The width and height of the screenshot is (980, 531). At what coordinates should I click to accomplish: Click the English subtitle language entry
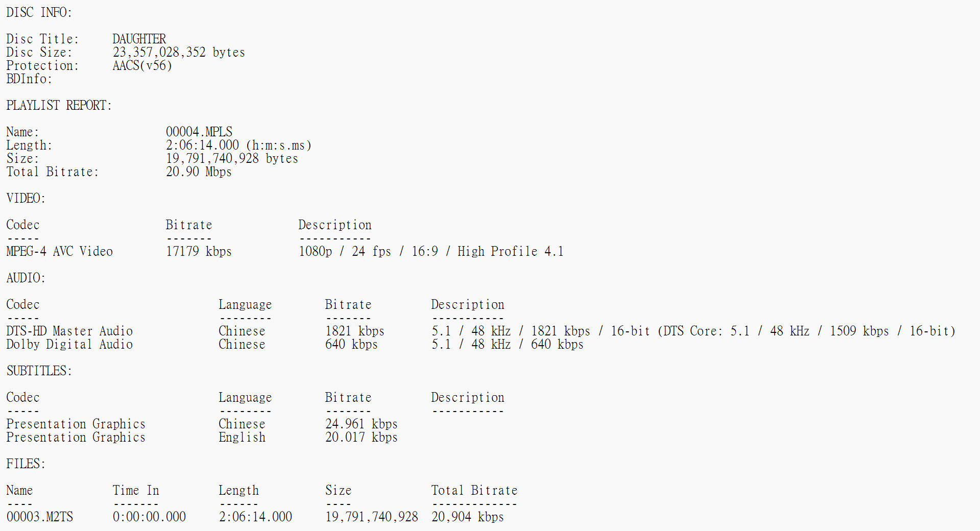[x=242, y=438]
